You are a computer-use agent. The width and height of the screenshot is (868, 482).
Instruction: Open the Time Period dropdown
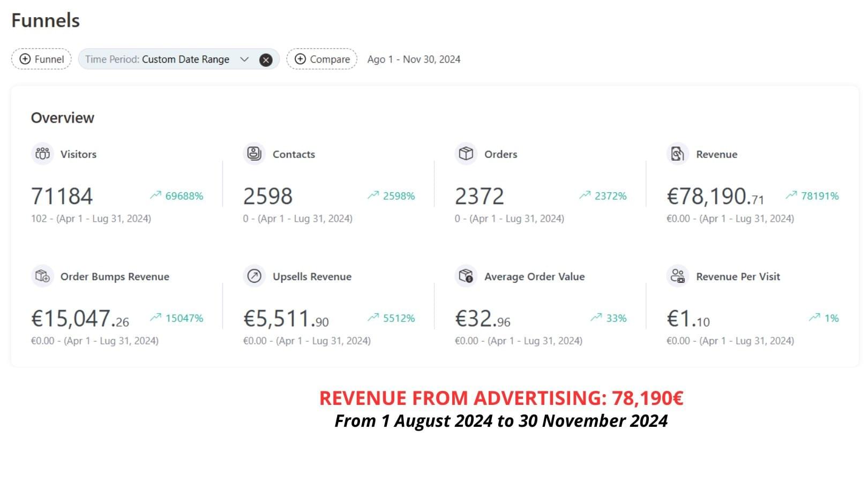coord(178,59)
